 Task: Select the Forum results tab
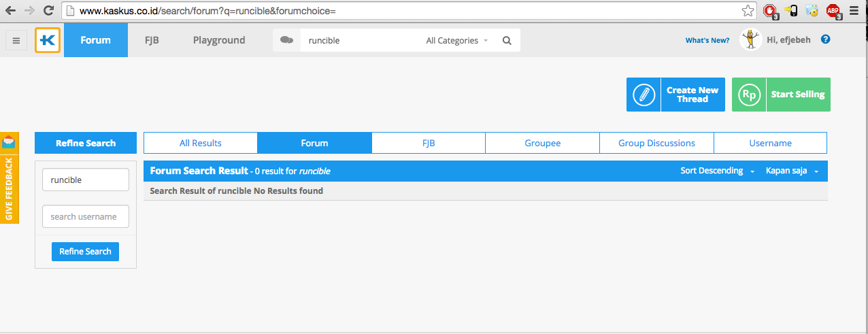click(x=315, y=143)
